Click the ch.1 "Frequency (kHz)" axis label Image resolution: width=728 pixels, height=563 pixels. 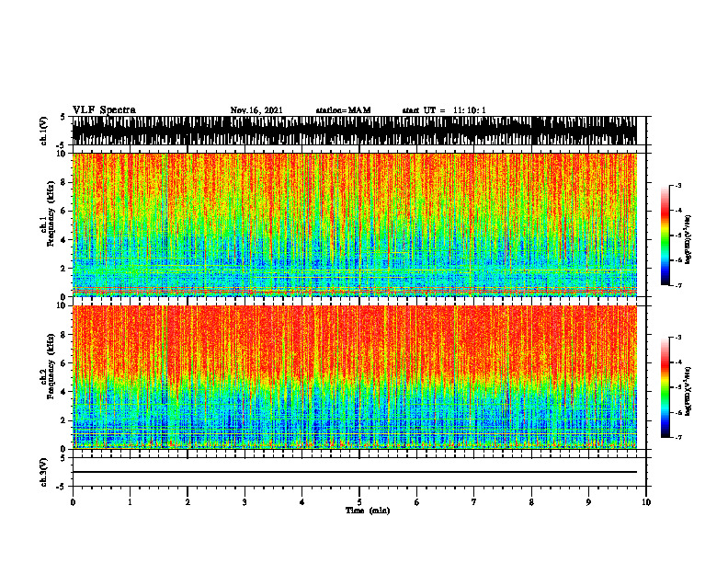click(51, 214)
